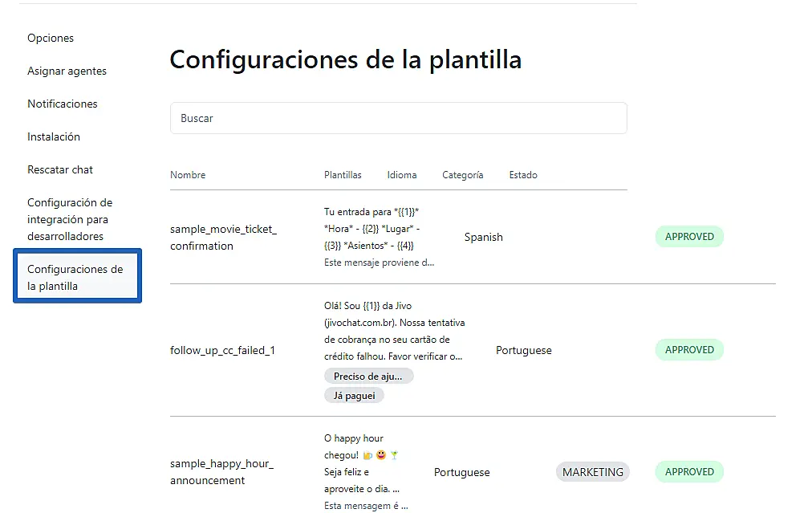Image resolution: width=812 pixels, height=513 pixels.
Task: Click the Plantillas column header
Action: pos(343,175)
